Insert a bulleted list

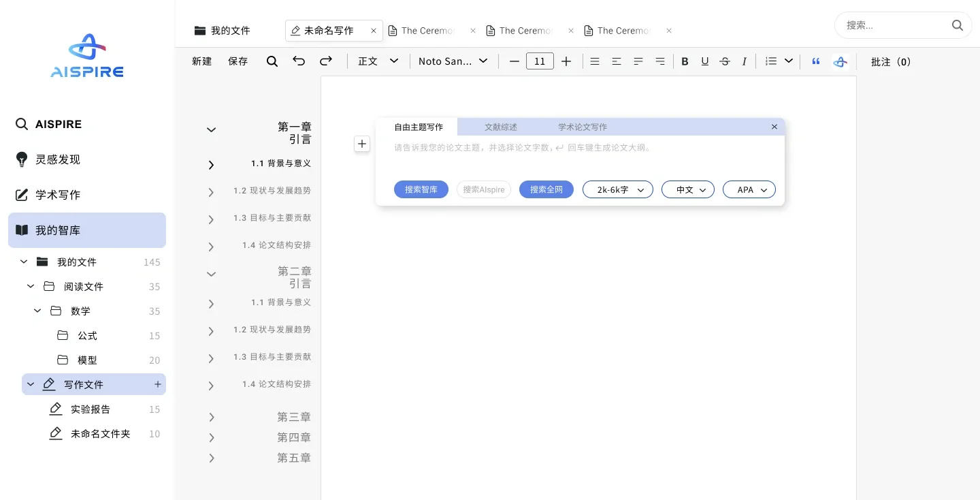click(771, 61)
